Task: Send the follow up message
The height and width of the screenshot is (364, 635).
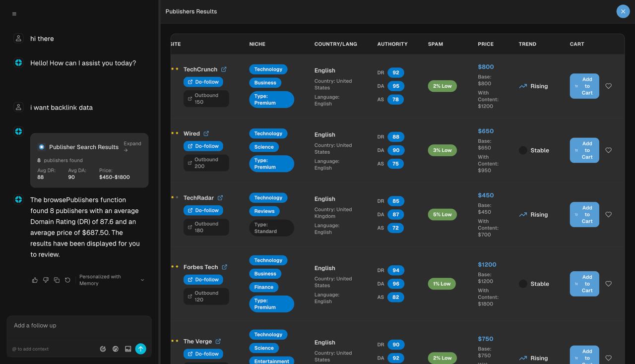Action: click(x=140, y=349)
